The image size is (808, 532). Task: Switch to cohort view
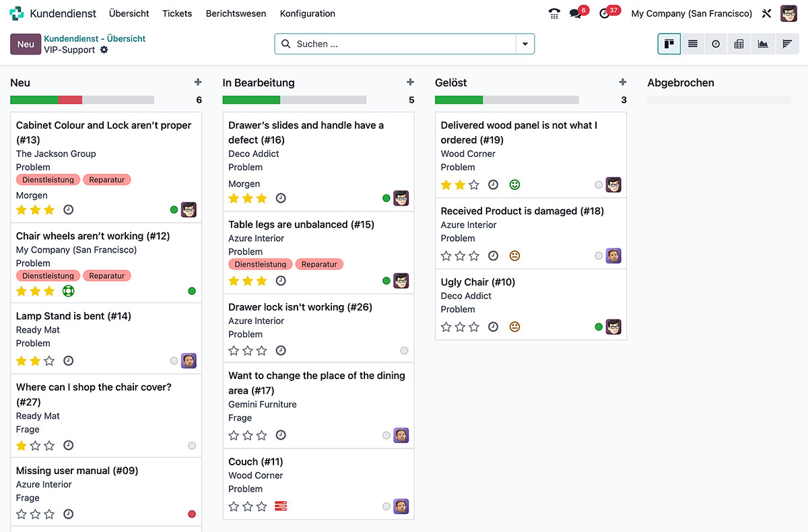[786, 44]
